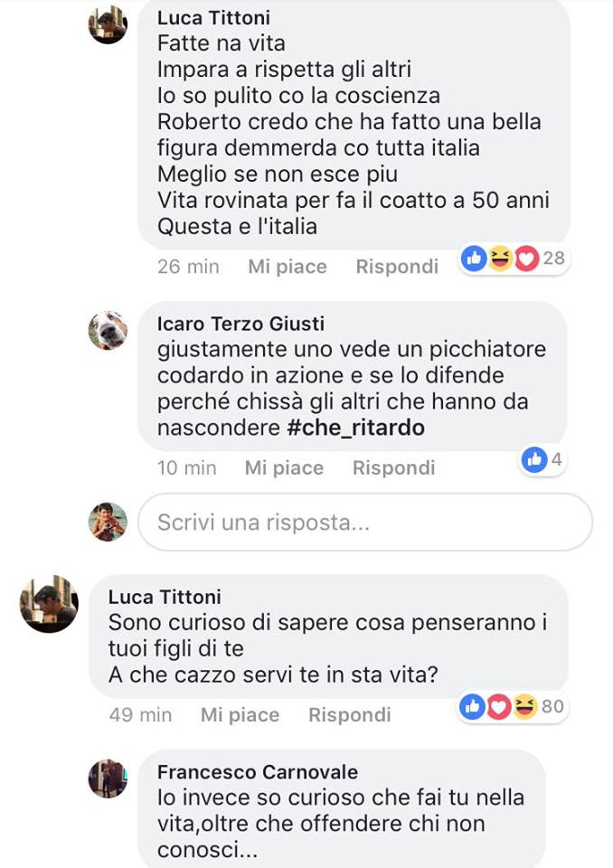Open the Icaro Terzo Giusti name link

click(x=240, y=324)
